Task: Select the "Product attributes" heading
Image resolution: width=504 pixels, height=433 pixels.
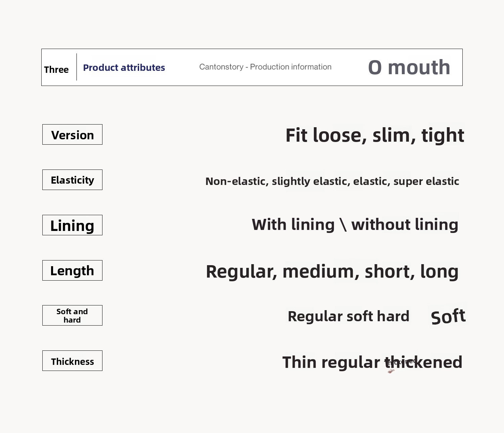Action: coord(124,67)
